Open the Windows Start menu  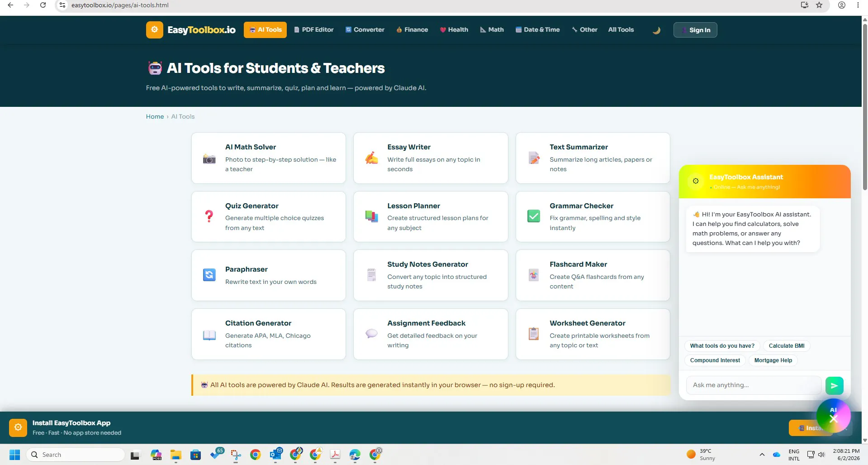tap(15, 455)
